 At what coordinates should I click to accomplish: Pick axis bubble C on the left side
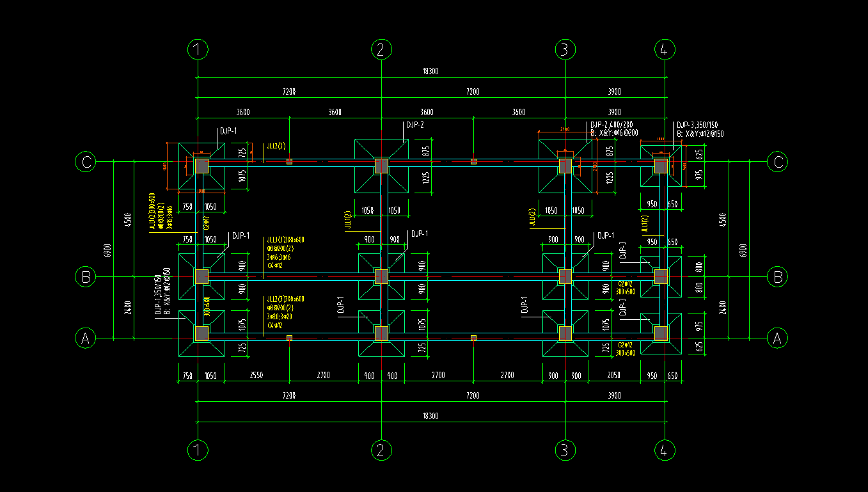(85, 162)
